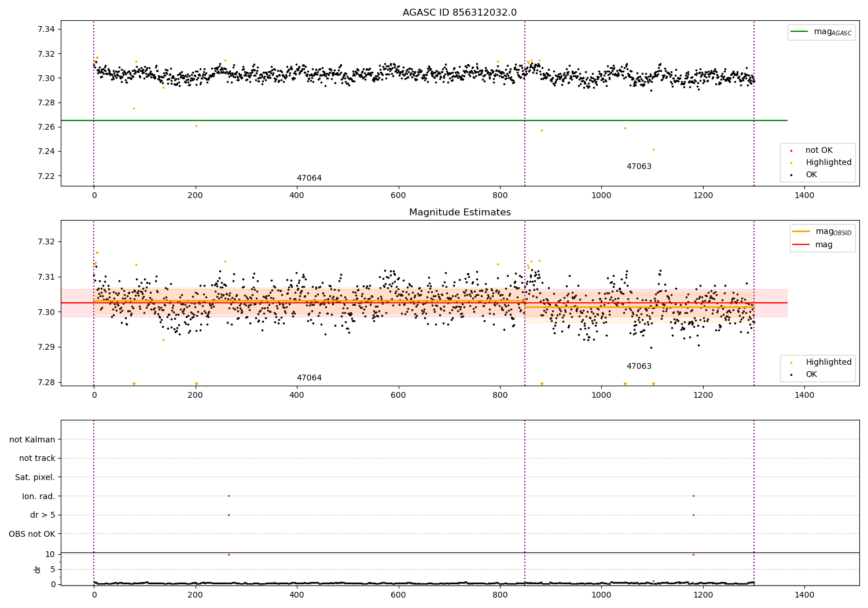Click the 'dr' y-axis label

pyautogui.click(x=38, y=569)
